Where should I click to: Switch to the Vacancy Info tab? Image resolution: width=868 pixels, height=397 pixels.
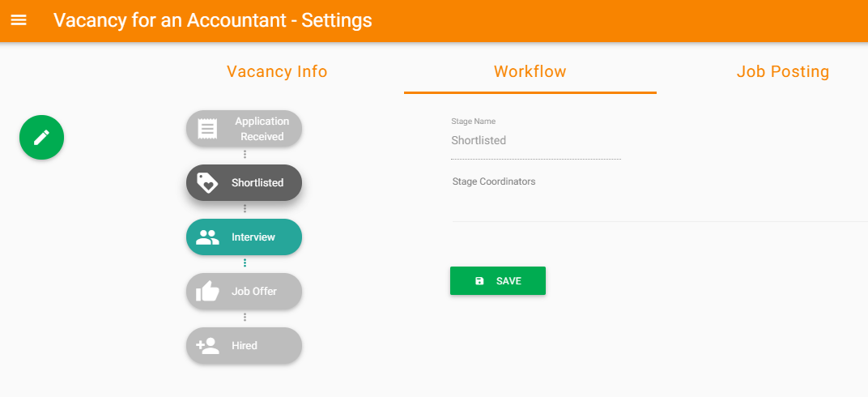(278, 71)
